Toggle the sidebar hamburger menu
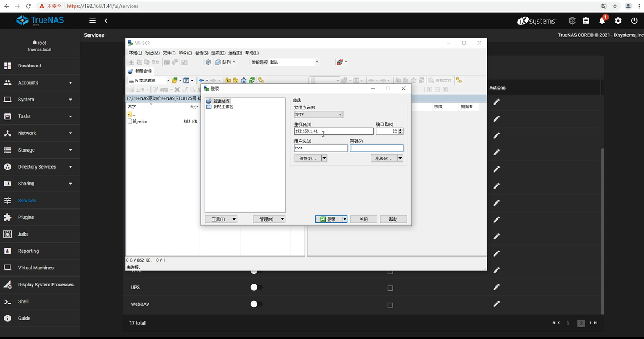 pyautogui.click(x=92, y=20)
